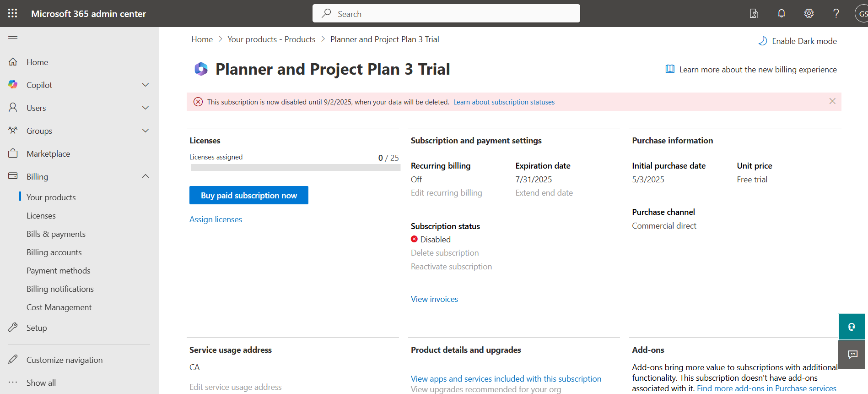868x394 pixels.
Task: Open Cost Management page
Action: pyautogui.click(x=59, y=307)
